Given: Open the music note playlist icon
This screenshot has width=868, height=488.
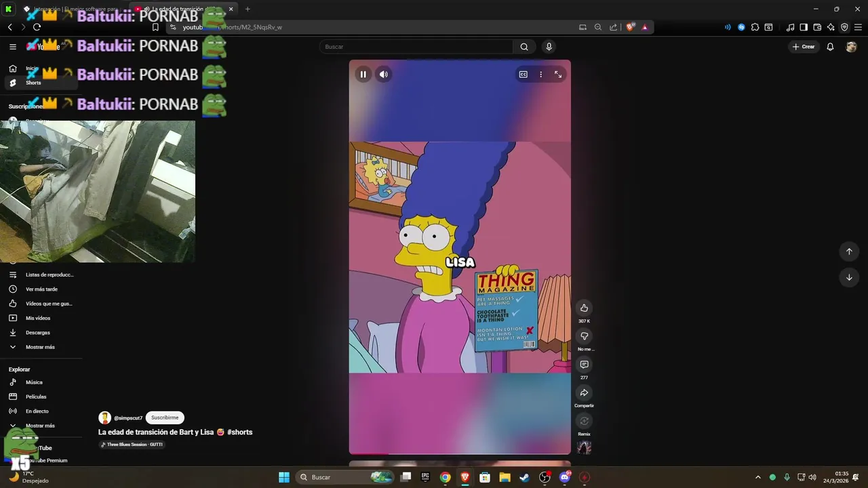Looking at the screenshot, I should [x=790, y=27].
